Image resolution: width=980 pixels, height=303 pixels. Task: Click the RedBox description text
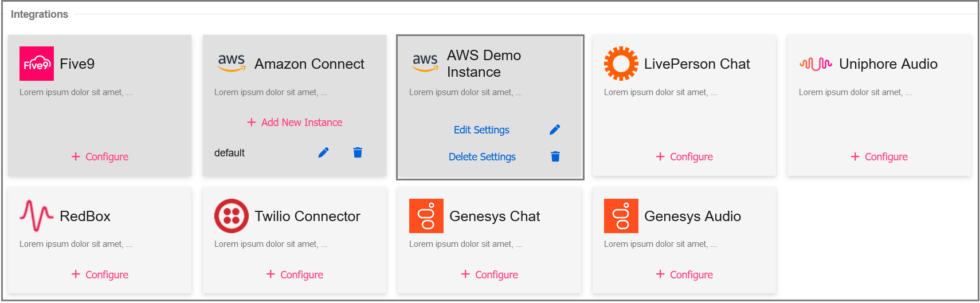tap(76, 244)
